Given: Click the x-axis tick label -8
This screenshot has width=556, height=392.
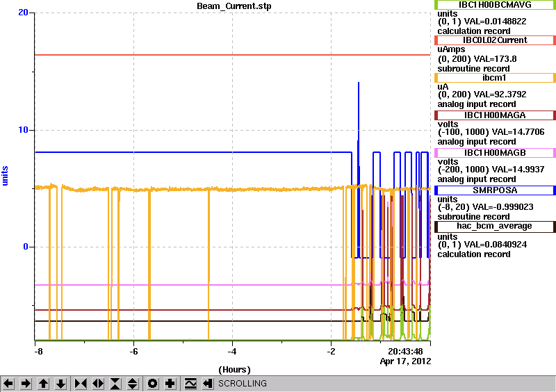Looking at the screenshot, I should point(38,352).
